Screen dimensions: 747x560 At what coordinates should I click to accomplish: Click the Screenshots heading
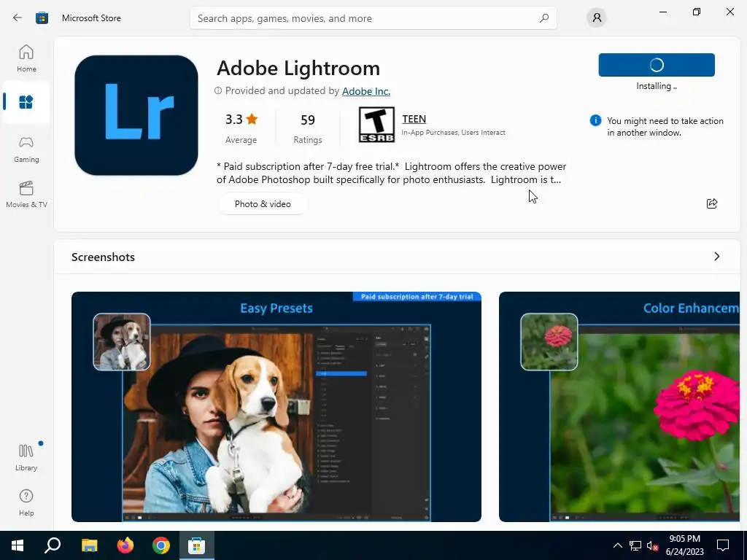103,257
